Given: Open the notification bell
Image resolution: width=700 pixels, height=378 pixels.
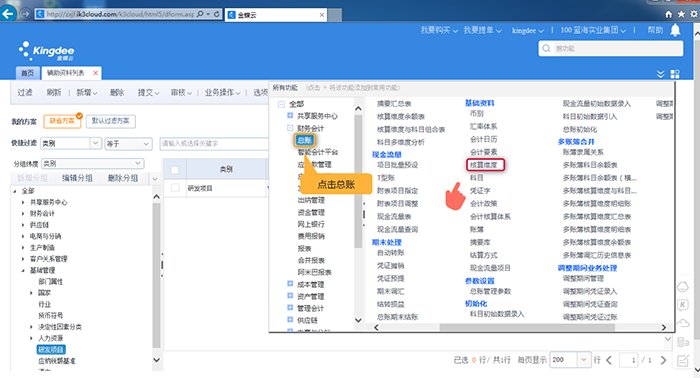Looking at the screenshot, I should (x=675, y=30).
